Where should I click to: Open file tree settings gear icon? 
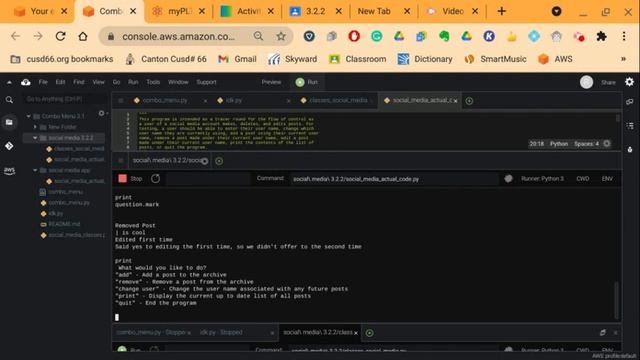101,113
